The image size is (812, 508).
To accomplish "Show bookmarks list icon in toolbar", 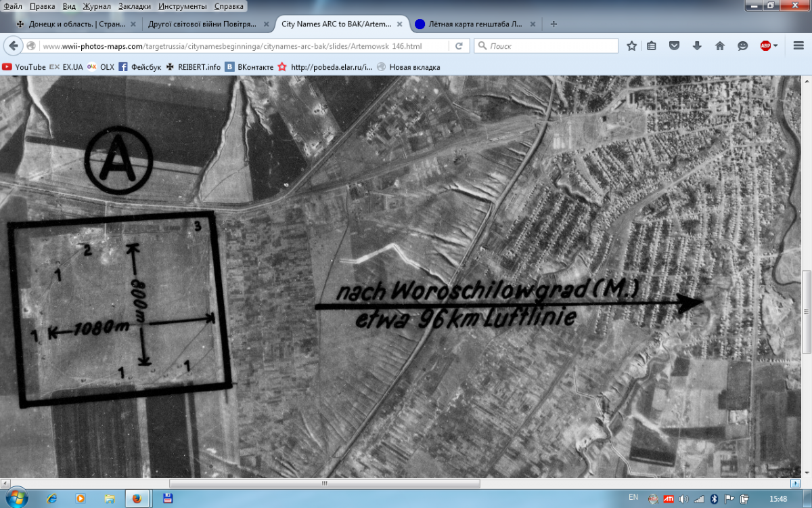I will click(652, 46).
